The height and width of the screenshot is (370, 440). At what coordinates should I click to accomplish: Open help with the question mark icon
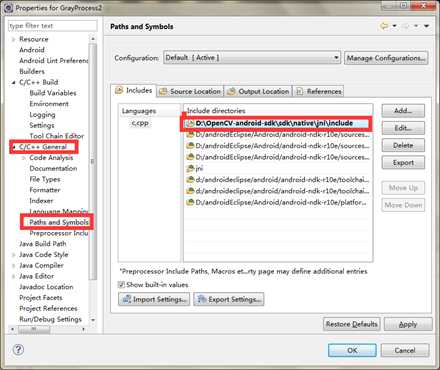tap(18, 350)
